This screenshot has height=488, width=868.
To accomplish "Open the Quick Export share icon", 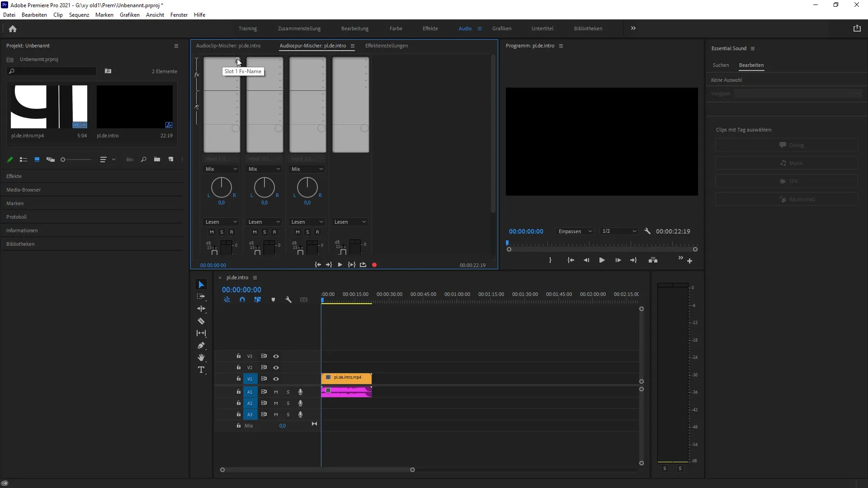I will point(857,28).
